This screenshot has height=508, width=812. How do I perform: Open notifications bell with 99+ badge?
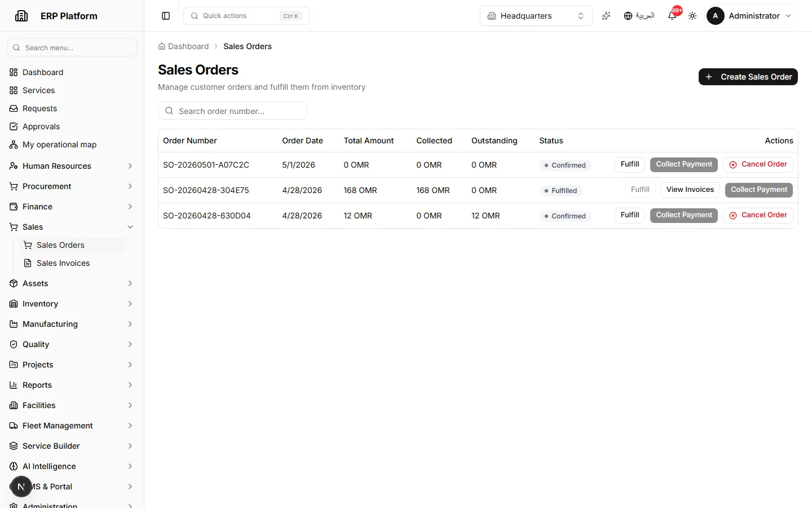[x=672, y=16]
